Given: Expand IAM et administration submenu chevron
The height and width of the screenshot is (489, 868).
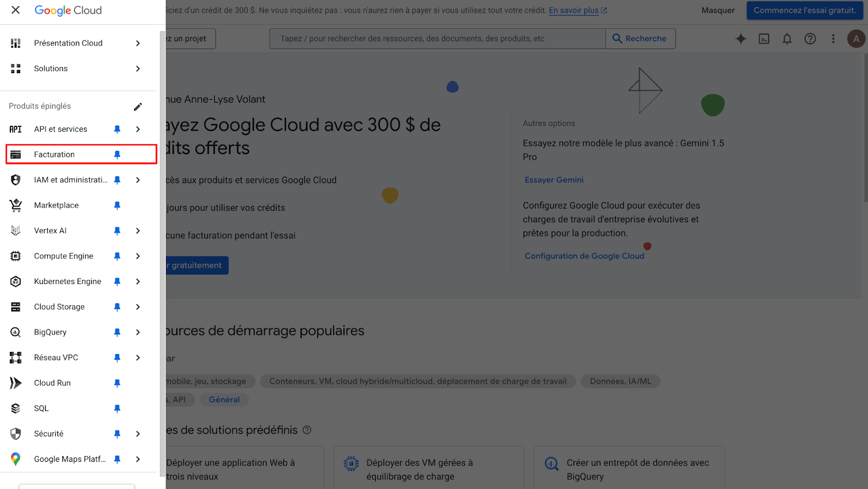Looking at the screenshot, I should [x=138, y=180].
